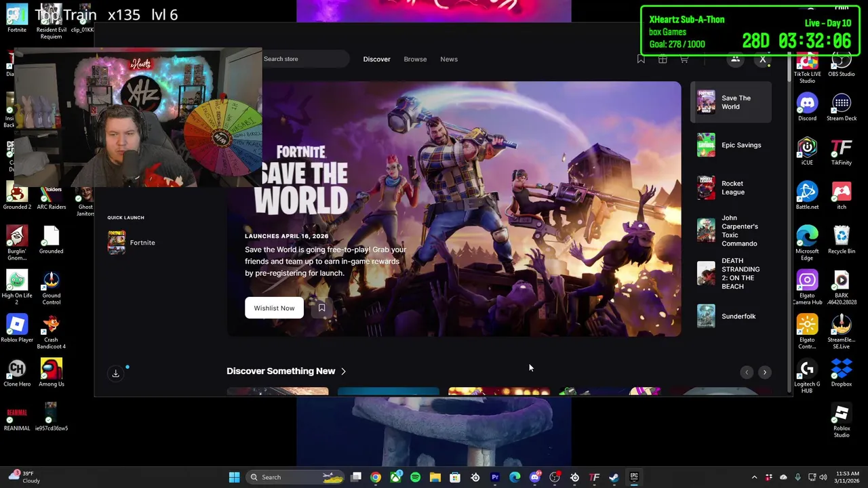The image size is (868, 488).
Task: Open the News tab
Action: [x=449, y=59]
